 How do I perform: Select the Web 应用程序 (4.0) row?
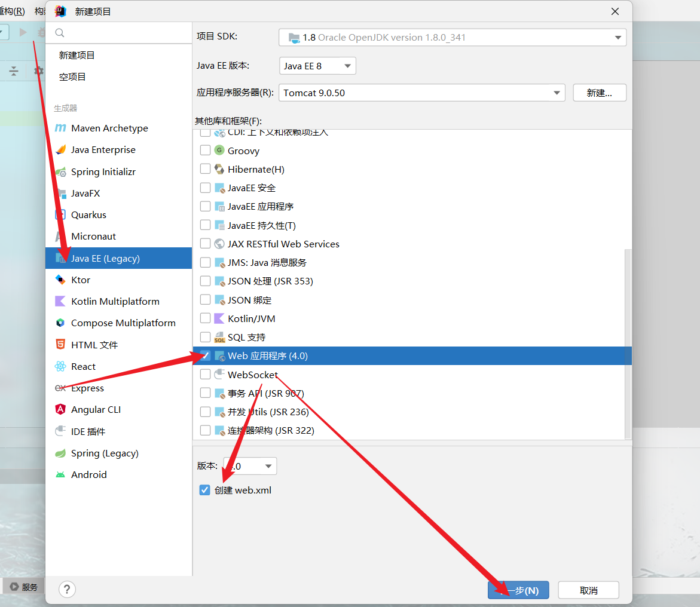pos(412,355)
